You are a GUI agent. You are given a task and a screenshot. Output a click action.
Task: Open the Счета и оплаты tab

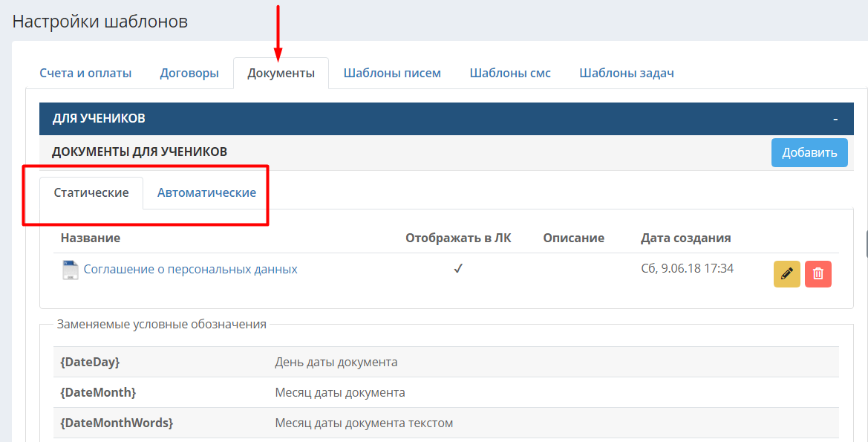[x=85, y=73]
